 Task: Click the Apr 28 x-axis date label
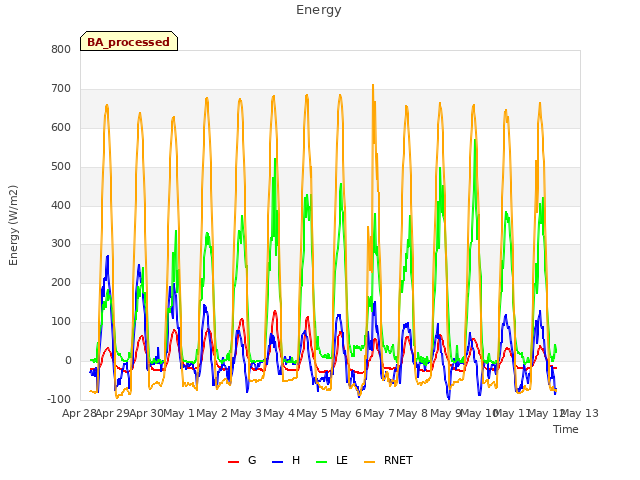[79, 414]
